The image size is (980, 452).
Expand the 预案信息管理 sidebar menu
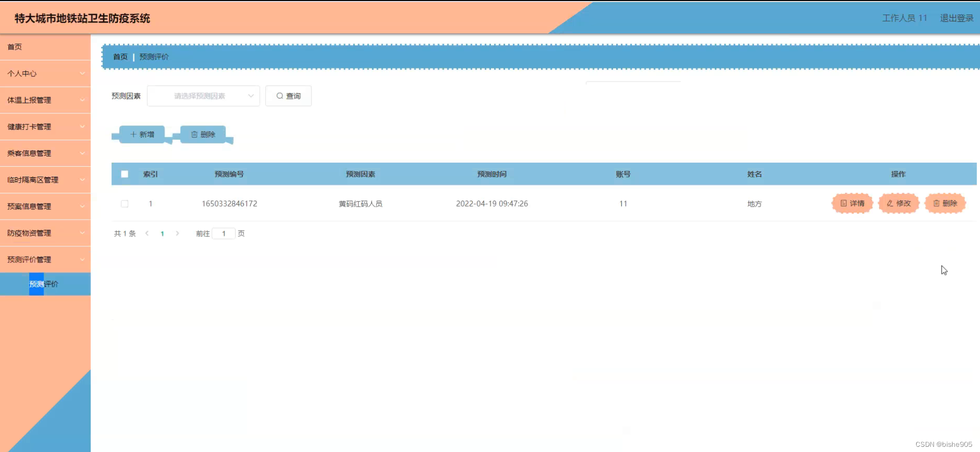[x=45, y=206]
